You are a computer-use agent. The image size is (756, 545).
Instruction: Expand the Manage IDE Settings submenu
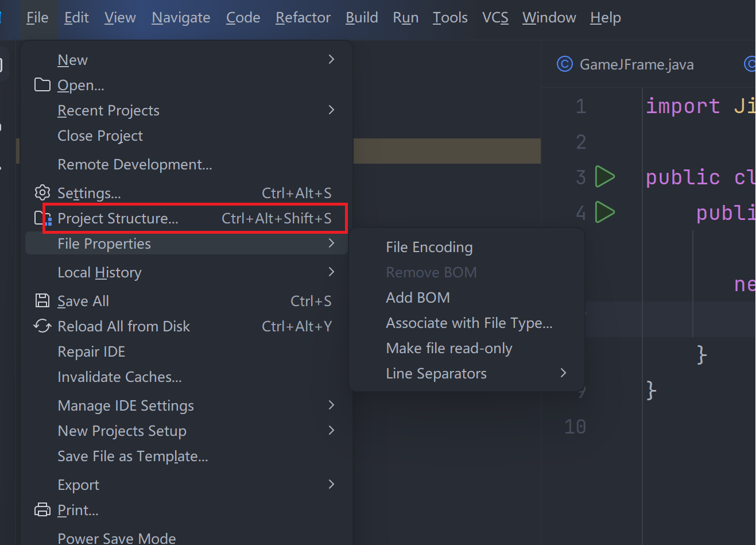(x=331, y=405)
